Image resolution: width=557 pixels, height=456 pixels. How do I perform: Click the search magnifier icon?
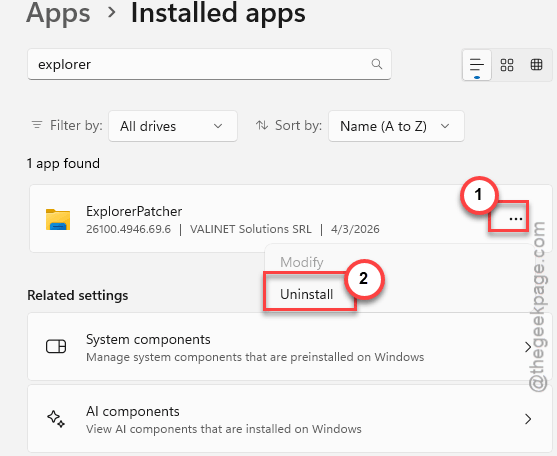pyautogui.click(x=377, y=64)
